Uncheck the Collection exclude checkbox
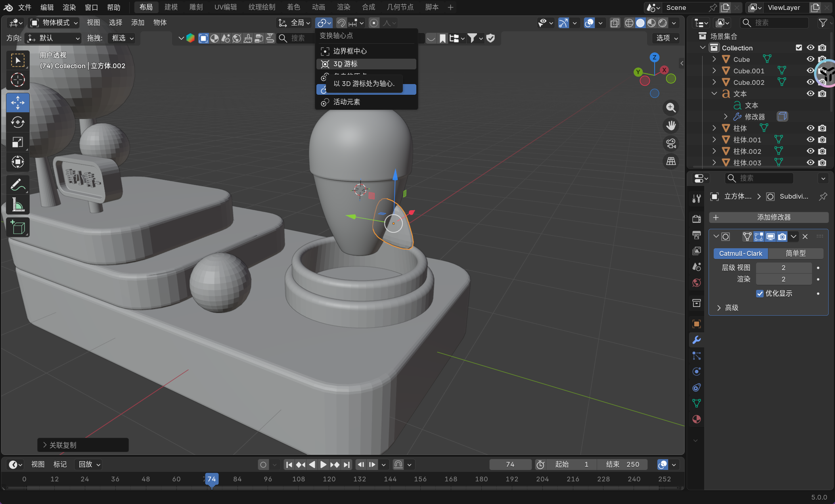 click(799, 48)
